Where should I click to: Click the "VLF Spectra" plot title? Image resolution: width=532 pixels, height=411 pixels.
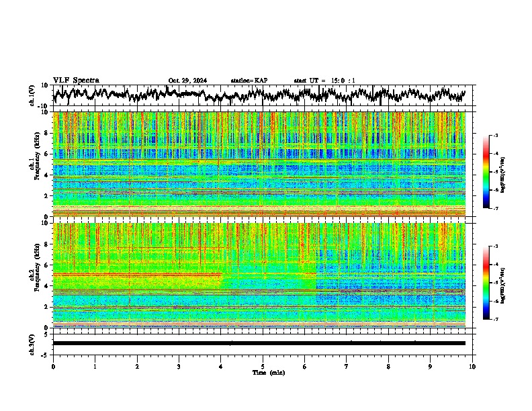76,81
